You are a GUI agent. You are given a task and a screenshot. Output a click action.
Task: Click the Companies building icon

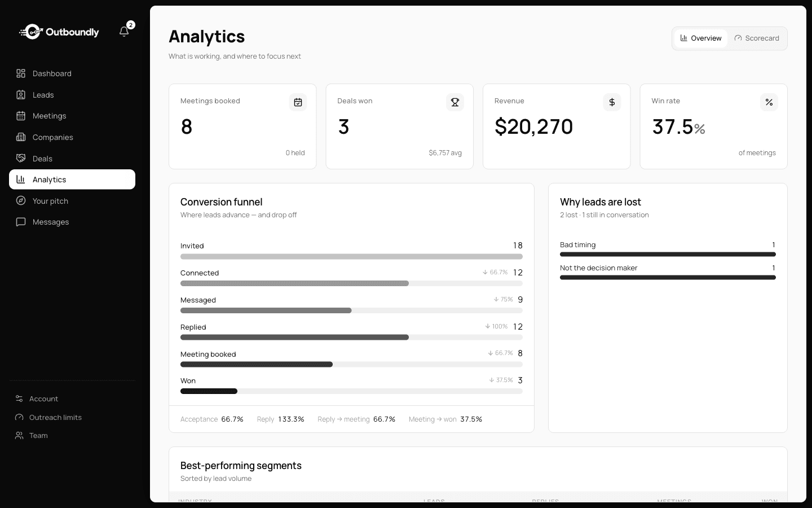[21, 137]
